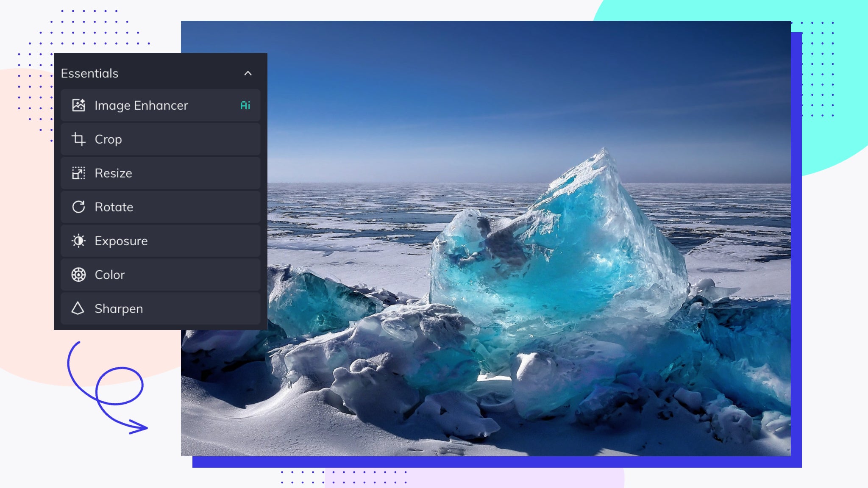This screenshot has width=868, height=488.
Task: Click the Exposure sun icon
Action: pos(78,241)
